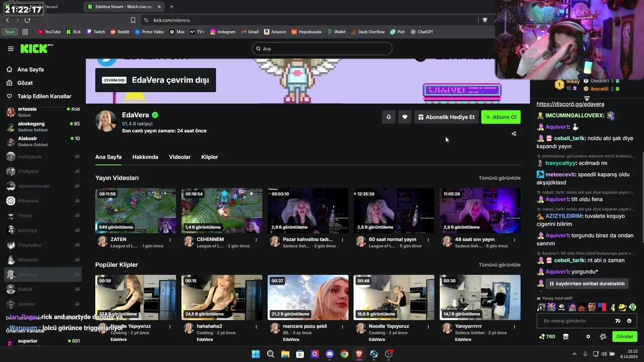Viewport: 644px width, 362px height.
Task: Open the ZATEN stream video thumbnail
Action: (135, 211)
